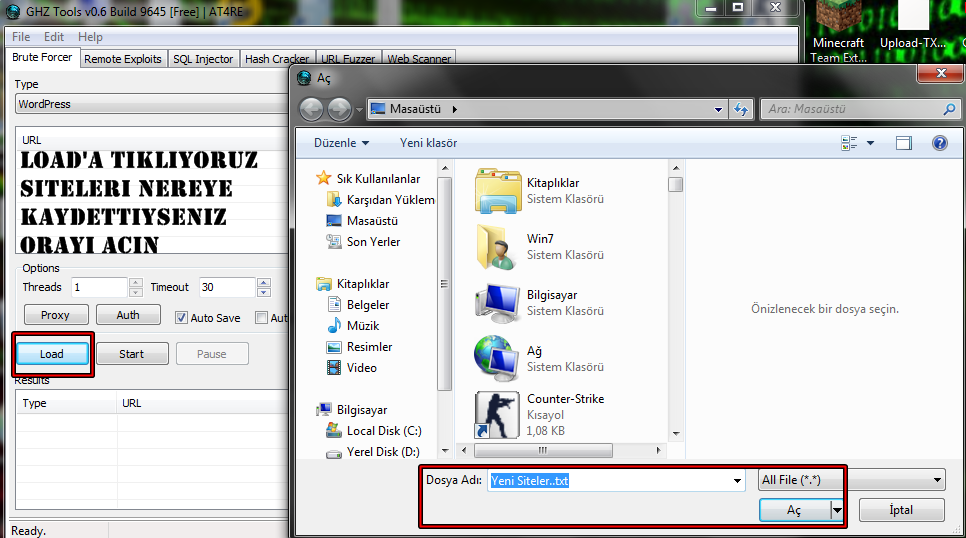Click the Proxy button

point(55,315)
